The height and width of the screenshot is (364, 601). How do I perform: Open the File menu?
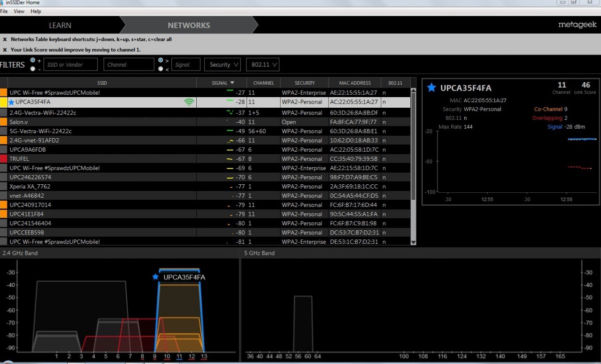[x=4, y=11]
